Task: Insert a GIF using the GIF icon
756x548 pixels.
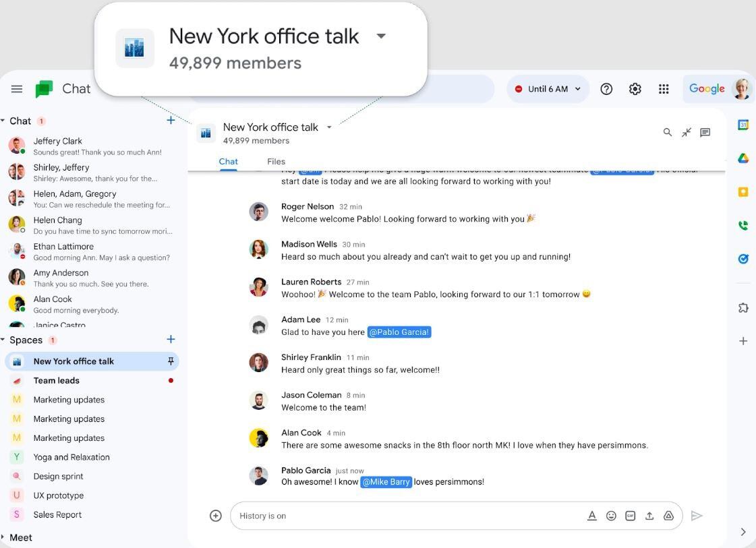Action: (x=630, y=516)
